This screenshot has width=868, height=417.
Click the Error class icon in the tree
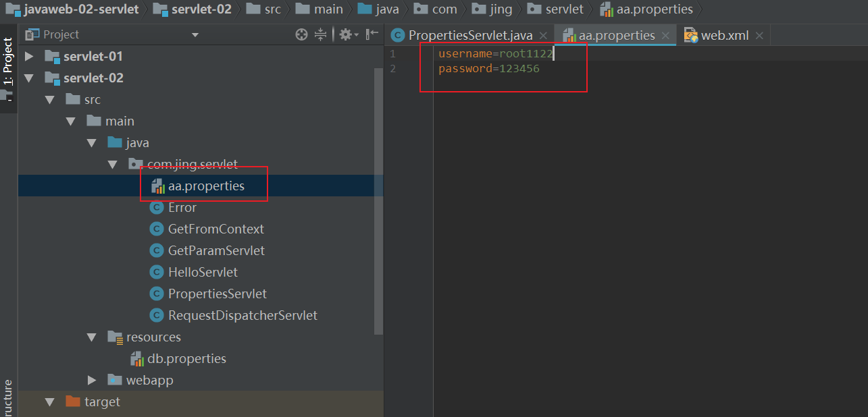[x=156, y=207]
